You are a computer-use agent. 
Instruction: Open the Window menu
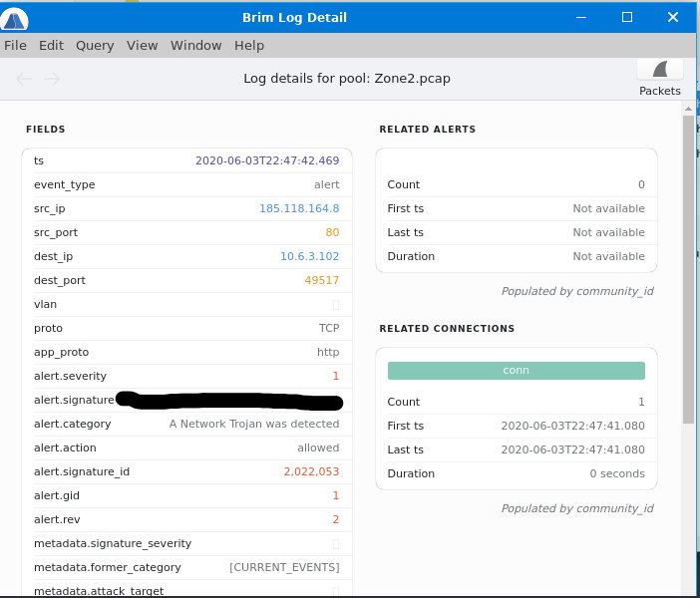point(196,46)
